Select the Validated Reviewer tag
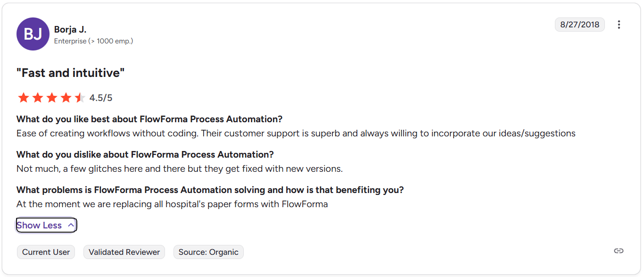The image size is (644, 277). pyautogui.click(x=124, y=252)
